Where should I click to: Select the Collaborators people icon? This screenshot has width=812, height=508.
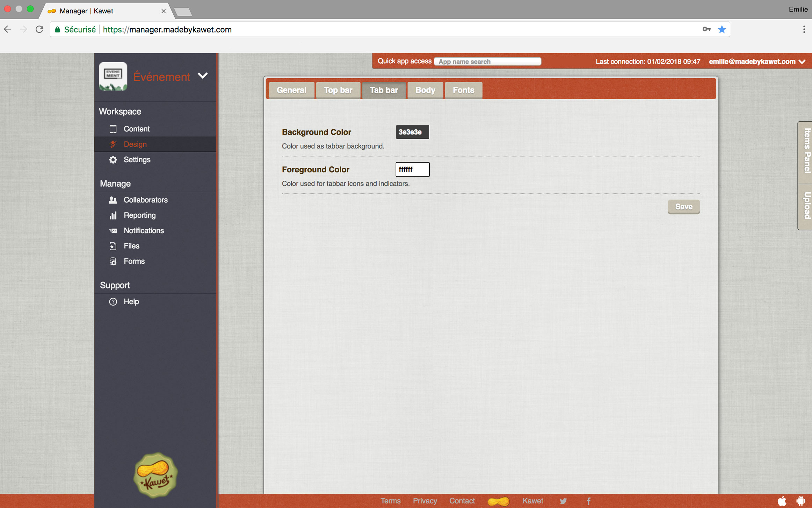(113, 200)
